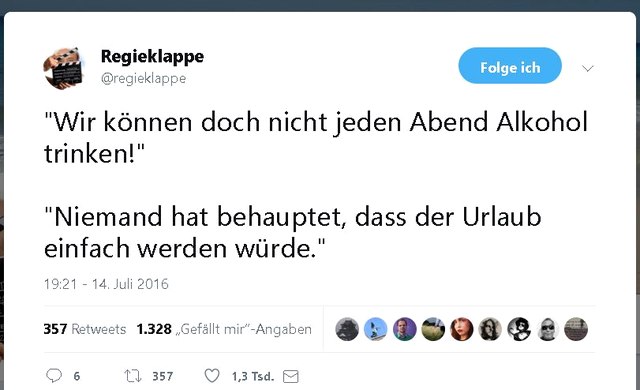Click the first dark liker avatar

[x=347, y=329]
